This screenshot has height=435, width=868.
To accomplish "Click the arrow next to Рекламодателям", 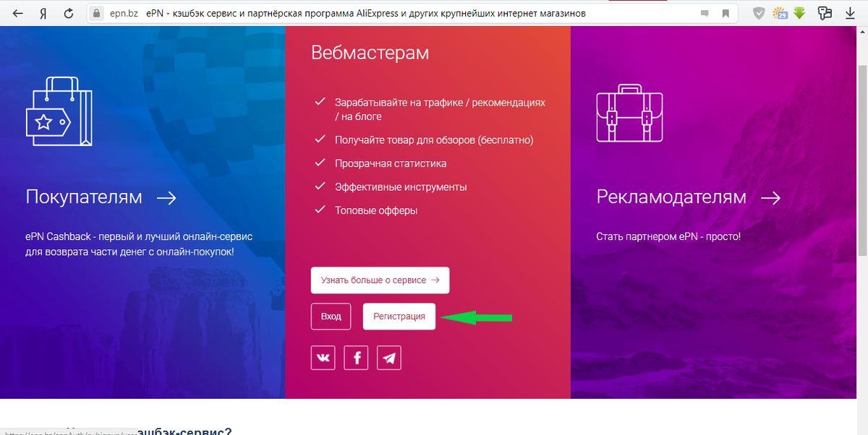I will tap(771, 197).
